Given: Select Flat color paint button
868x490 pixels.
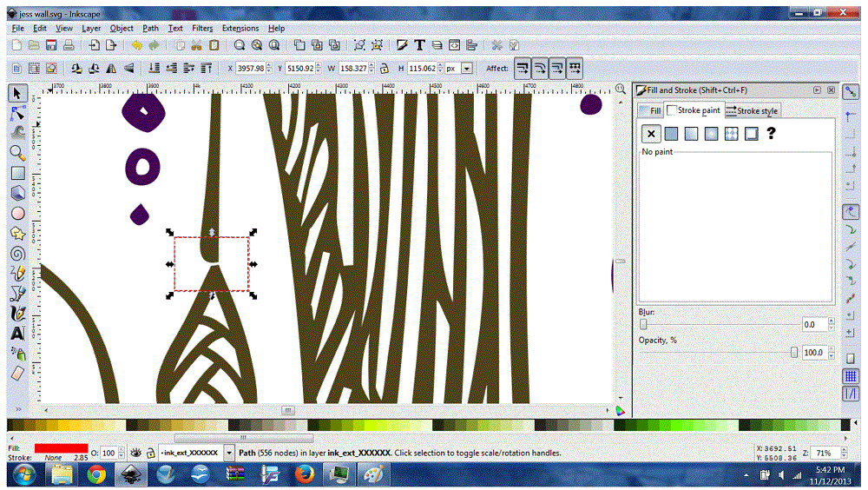Looking at the screenshot, I should pos(671,134).
